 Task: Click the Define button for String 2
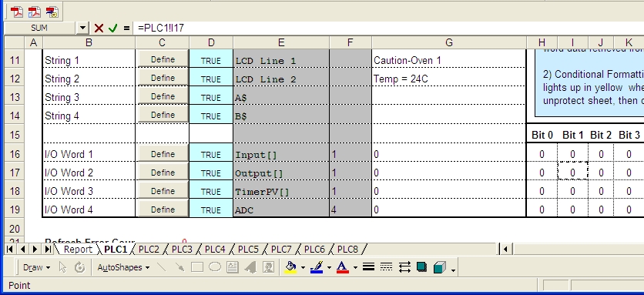[x=163, y=78]
